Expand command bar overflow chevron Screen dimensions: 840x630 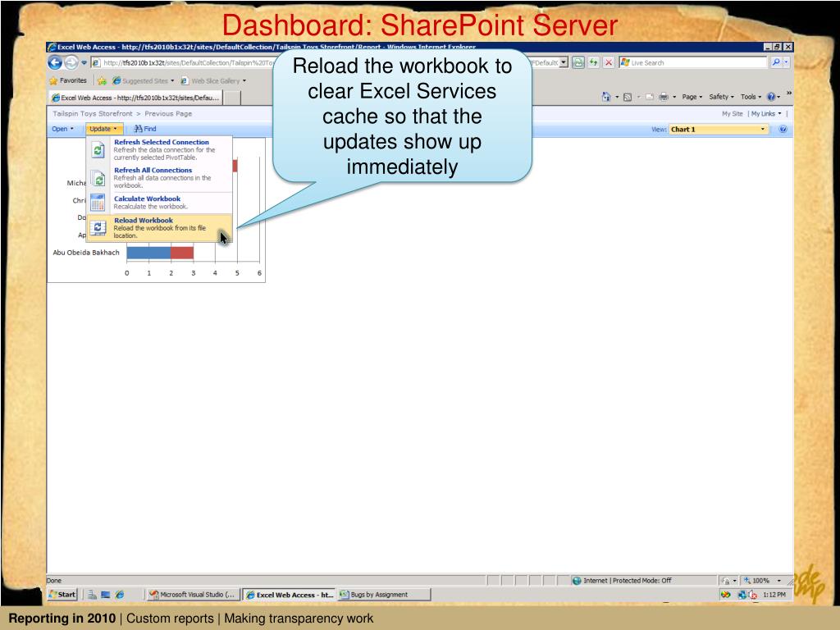[789, 94]
